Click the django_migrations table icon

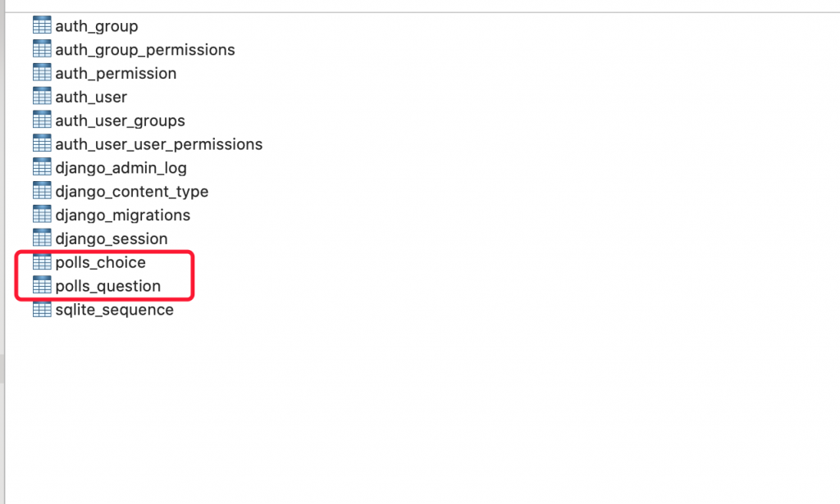(42, 215)
